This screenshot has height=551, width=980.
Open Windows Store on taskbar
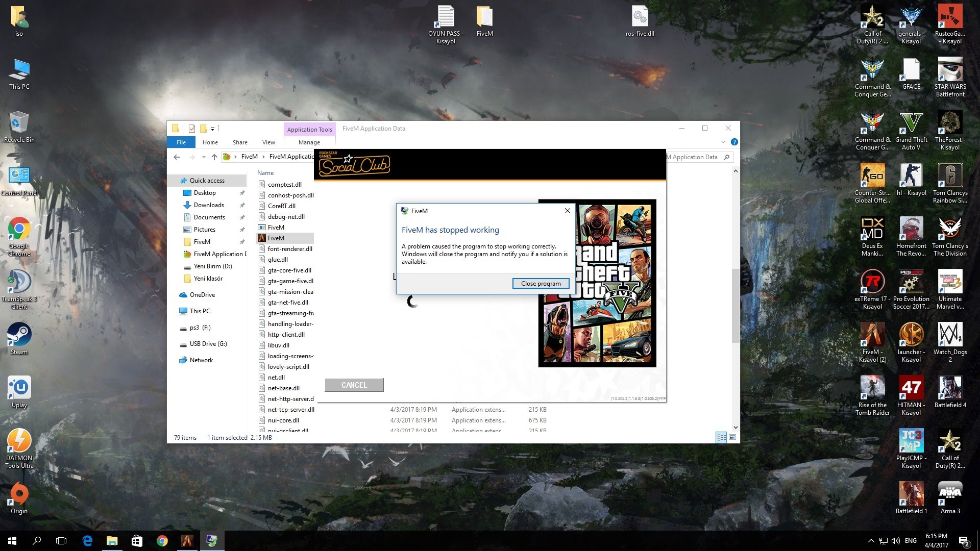(137, 541)
